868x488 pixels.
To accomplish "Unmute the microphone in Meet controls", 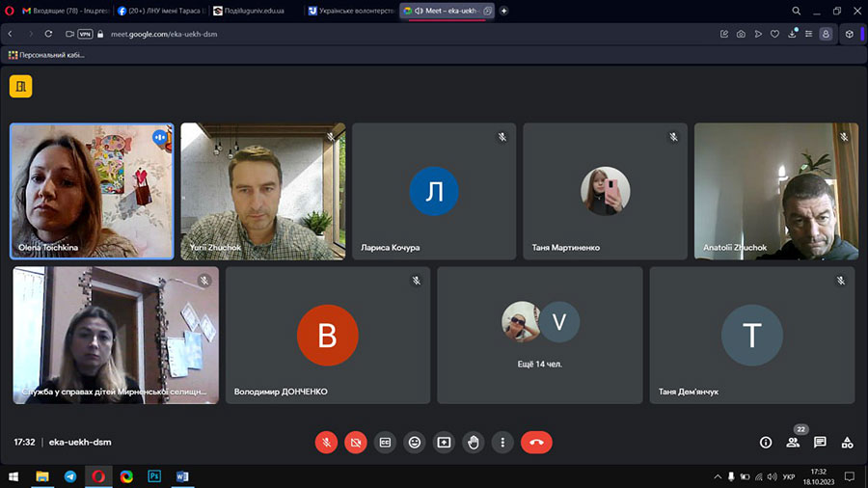I will point(326,442).
